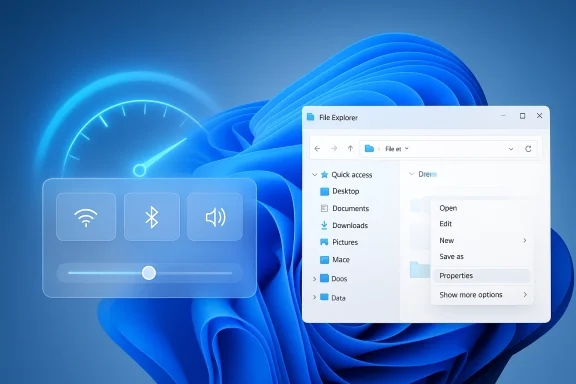Click the forward arrow in File Explorer
This screenshot has height=384, width=576.
pos(334,149)
